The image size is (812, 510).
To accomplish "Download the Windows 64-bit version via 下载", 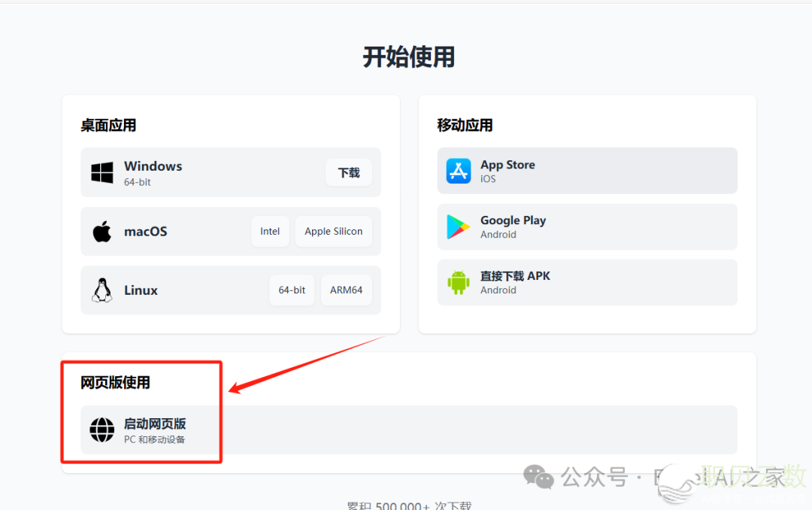I will (x=349, y=172).
